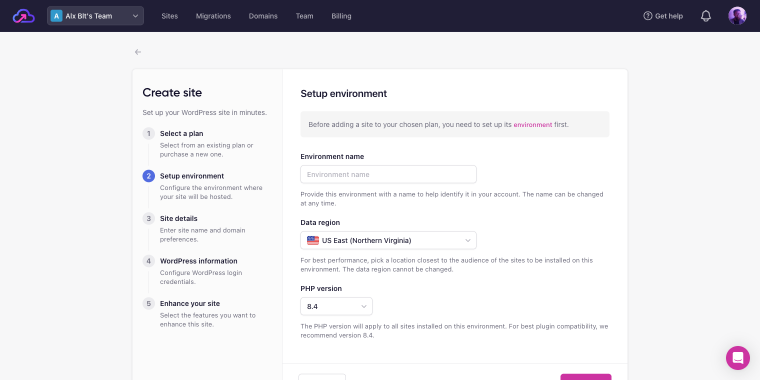Click the team switcher chevron arrow
The height and width of the screenshot is (380, 760).
click(135, 16)
